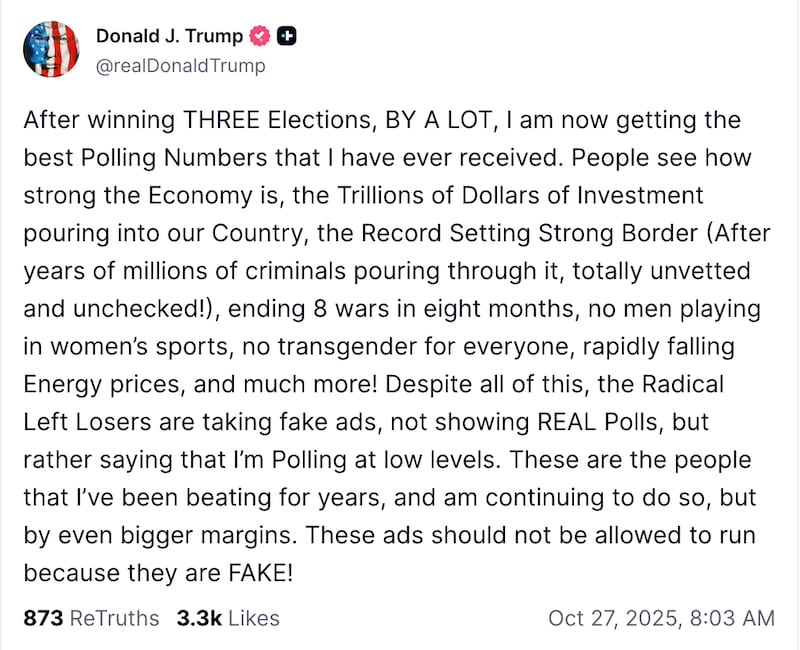Viewport: 800px width, 650px height.
Task: Click the Donald J. Trump display name
Action: click(x=169, y=35)
